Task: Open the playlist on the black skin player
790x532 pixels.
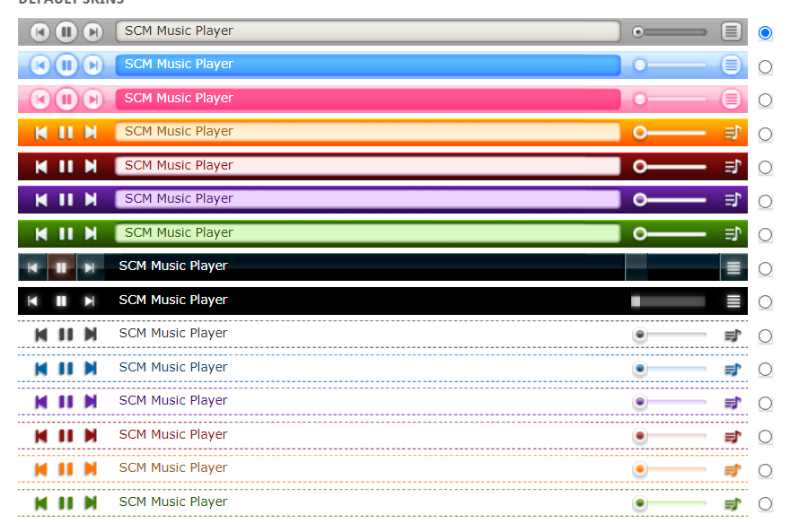Action: (x=733, y=301)
